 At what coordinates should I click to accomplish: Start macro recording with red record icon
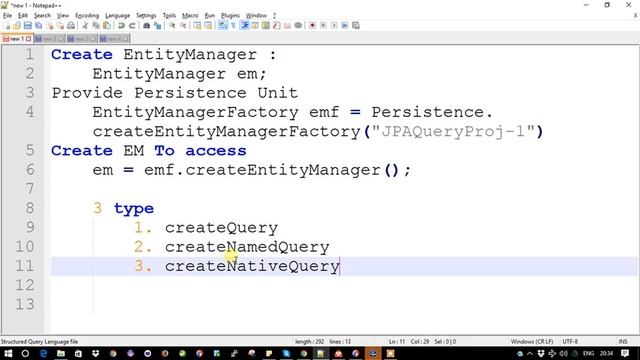[312, 26]
